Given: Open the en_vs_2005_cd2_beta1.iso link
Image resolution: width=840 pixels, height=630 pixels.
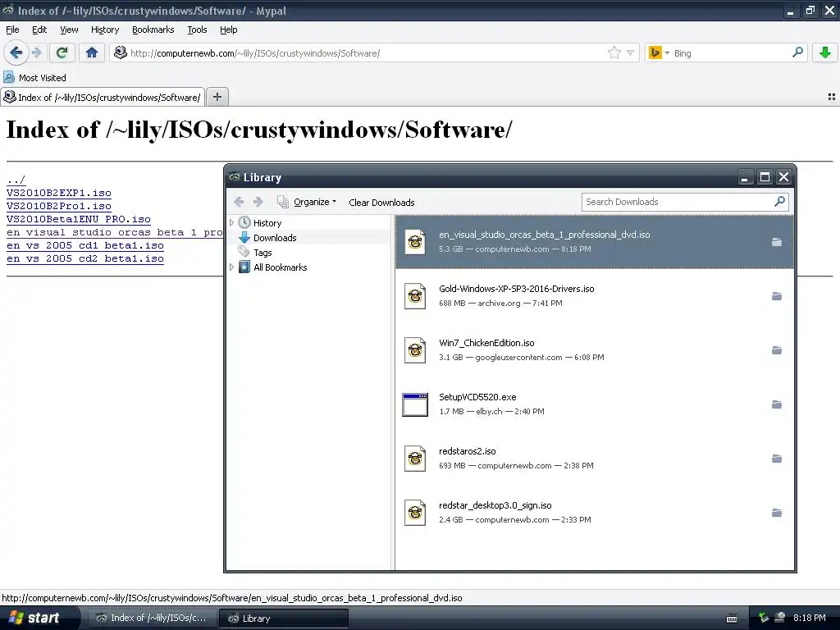Looking at the screenshot, I should (x=85, y=258).
